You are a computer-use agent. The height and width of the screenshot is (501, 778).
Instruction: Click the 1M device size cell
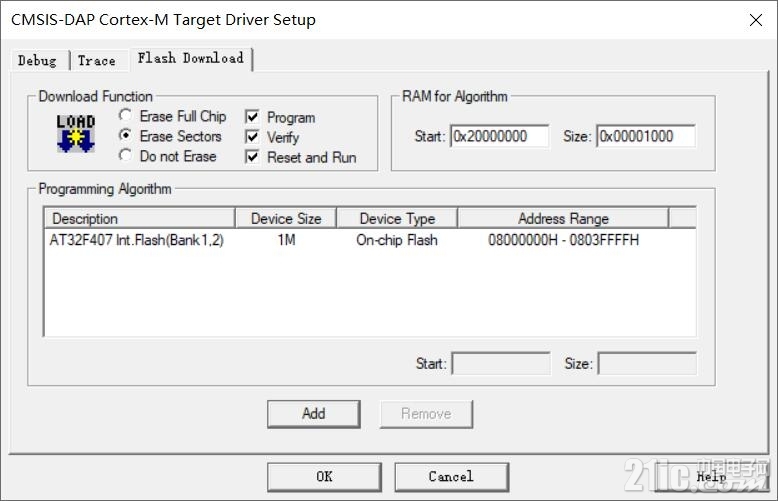click(286, 240)
